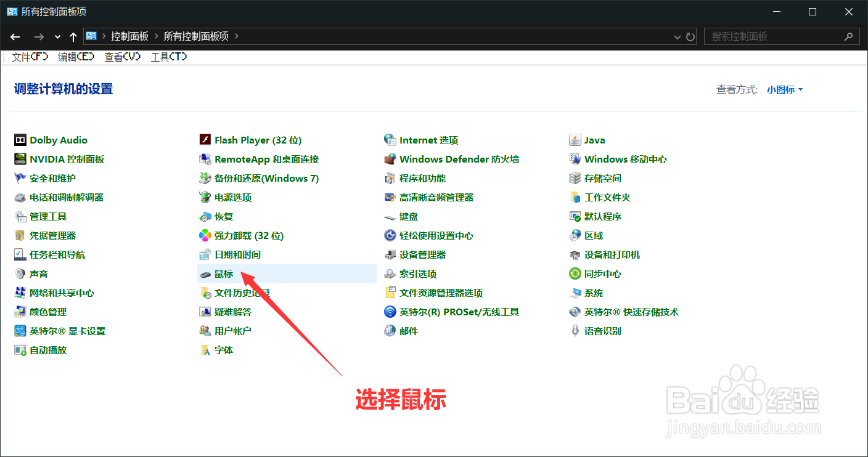Image resolution: width=868 pixels, height=457 pixels.
Task: Go forward with the forward arrow
Action: coord(39,36)
